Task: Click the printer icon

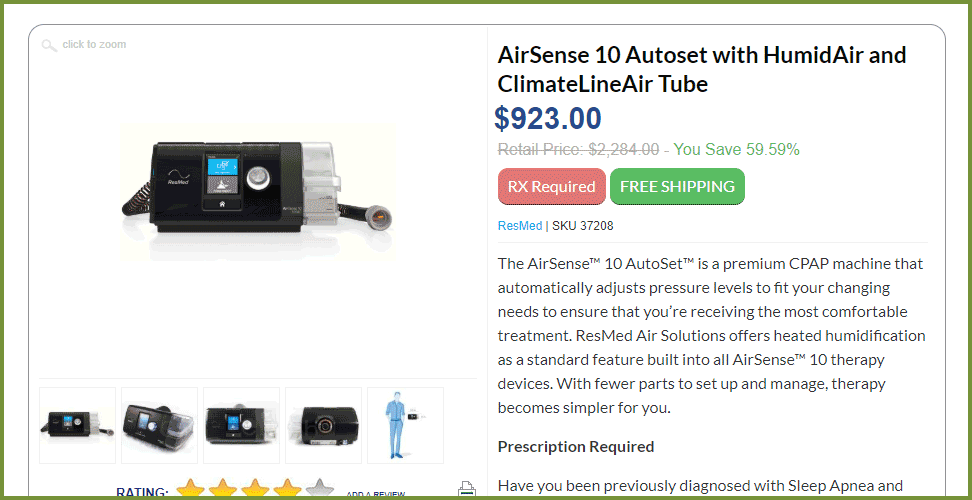Action: pos(466,489)
